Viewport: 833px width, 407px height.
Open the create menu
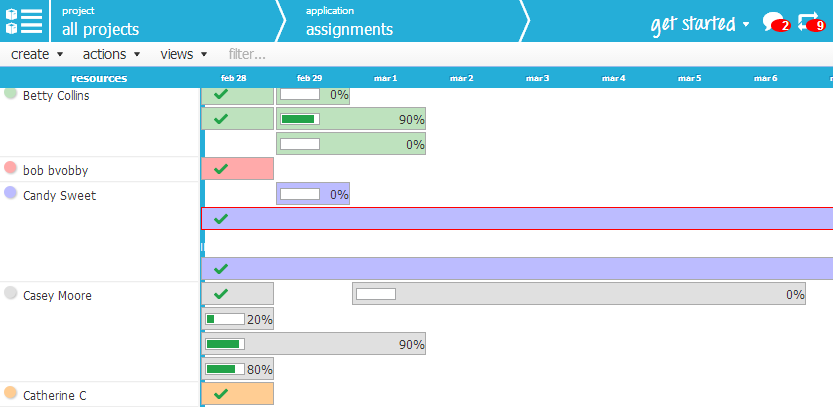[x=37, y=54]
